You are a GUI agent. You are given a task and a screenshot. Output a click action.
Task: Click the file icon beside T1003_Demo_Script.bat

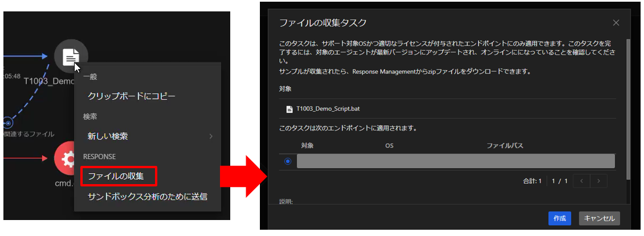[290, 108]
